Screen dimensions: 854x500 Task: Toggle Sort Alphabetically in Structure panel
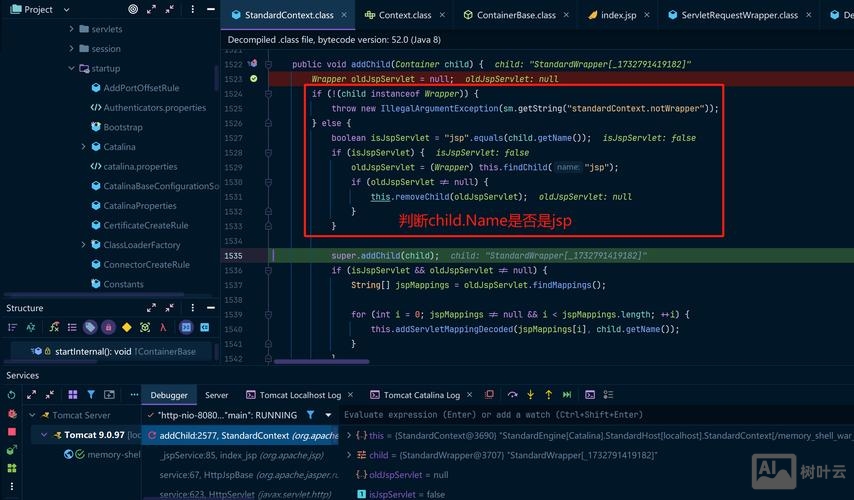click(32, 327)
